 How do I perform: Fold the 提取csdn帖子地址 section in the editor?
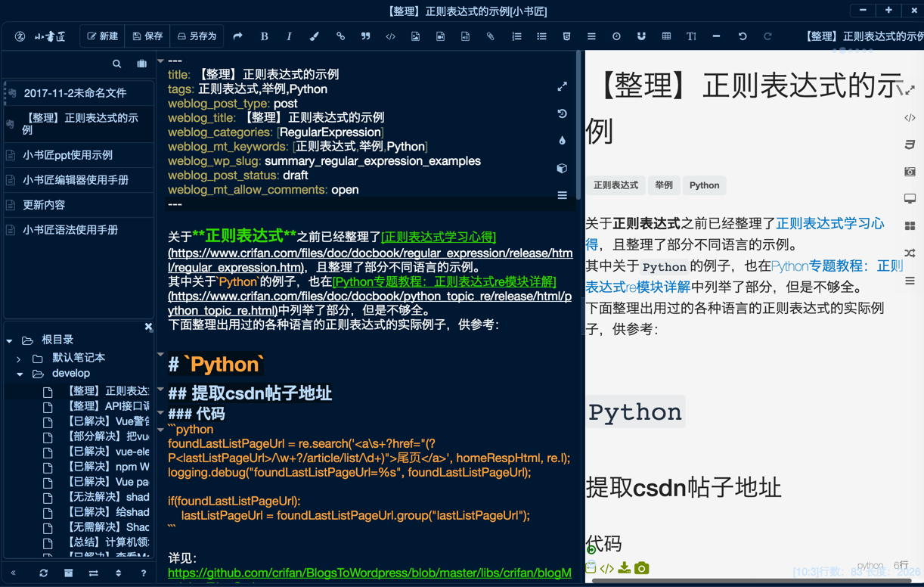160,389
